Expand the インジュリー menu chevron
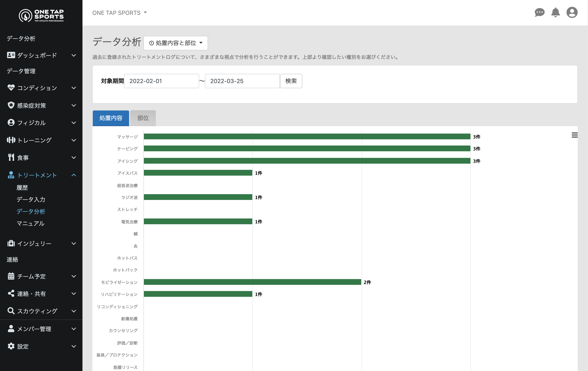The width and height of the screenshot is (588, 371). tap(74, 244)
